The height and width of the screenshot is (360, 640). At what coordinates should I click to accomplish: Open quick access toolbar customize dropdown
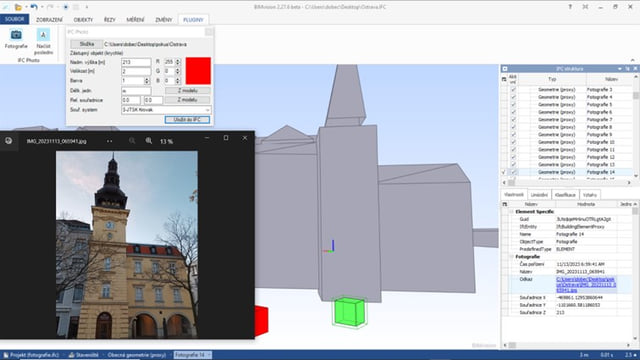pyautogui.click(x=87, y=7)
